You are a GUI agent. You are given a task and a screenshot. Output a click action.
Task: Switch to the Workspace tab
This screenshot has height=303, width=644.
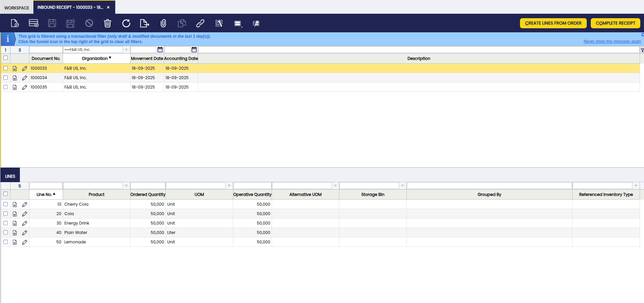17,8
